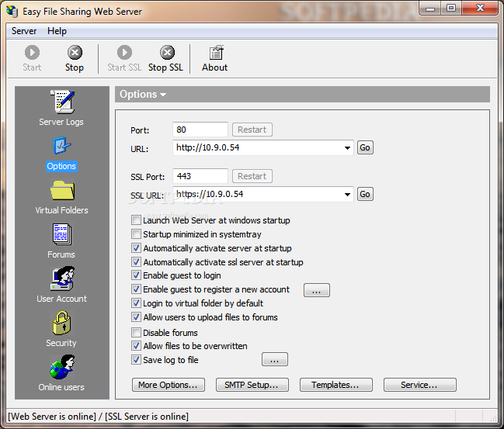The width and height of the screenshot is (504, 429).
Task: Uncheck Login to virtual folder by default
Action: [x=136, y=303]
